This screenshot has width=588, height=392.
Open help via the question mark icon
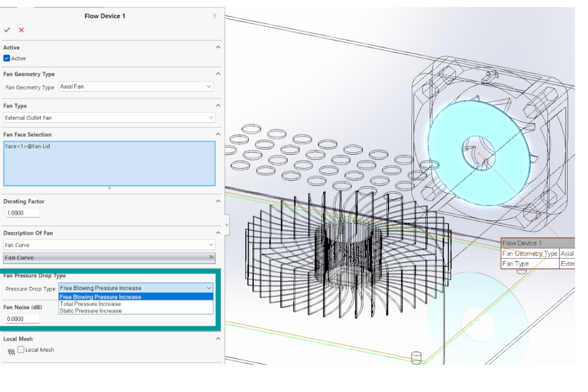tap(214, 16)
